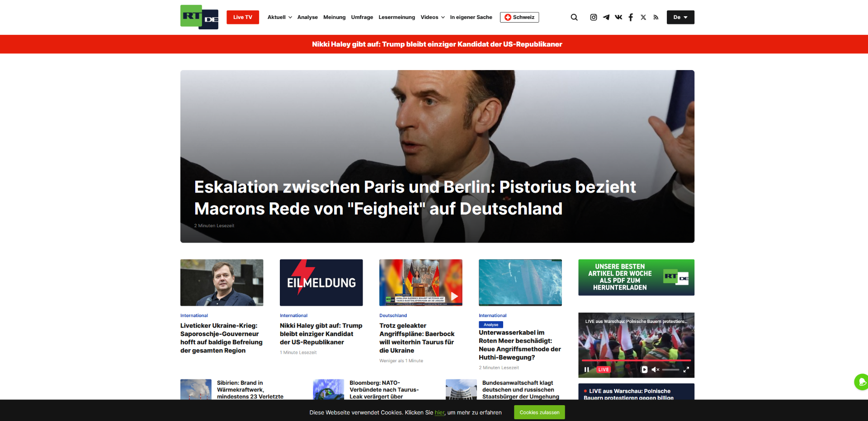Open the Telegram channel icon

coord(606,17)
